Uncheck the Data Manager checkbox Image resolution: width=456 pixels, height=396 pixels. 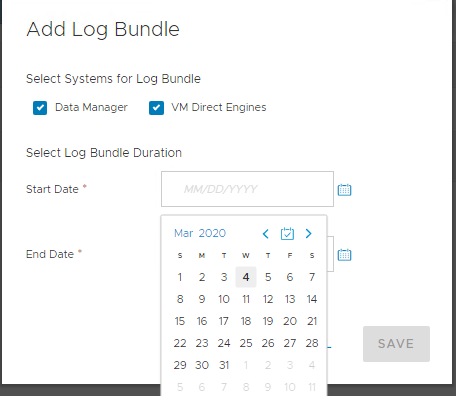[x=40, y=108]
